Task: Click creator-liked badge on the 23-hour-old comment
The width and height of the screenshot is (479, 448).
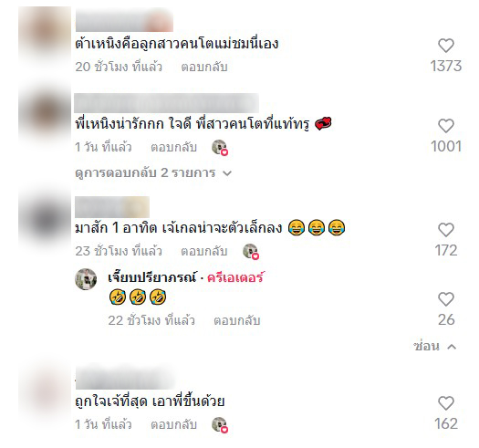Action: (x=251, y=252)
